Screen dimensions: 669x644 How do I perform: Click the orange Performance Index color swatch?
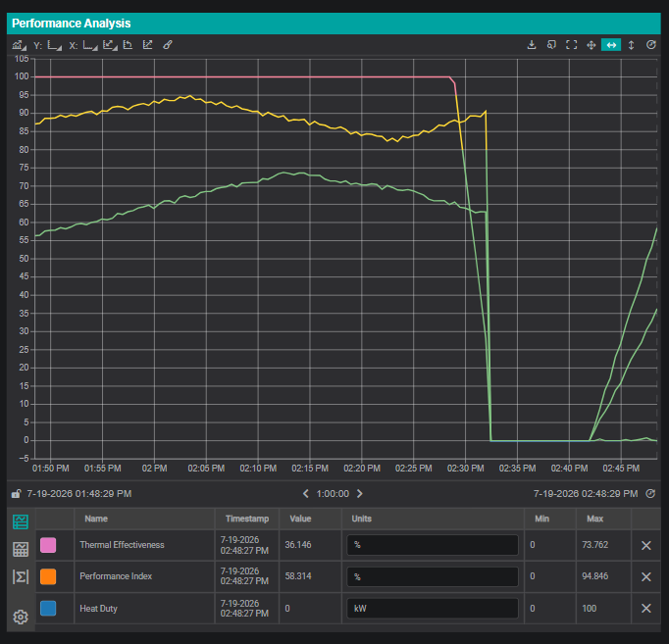coord(48,576)
